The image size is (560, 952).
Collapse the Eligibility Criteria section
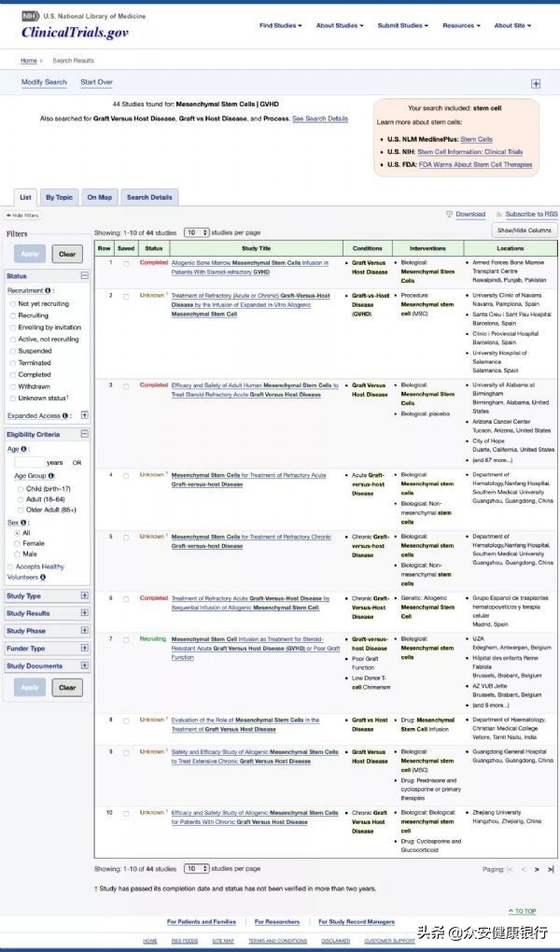pyautogui.click(x=84, y=434)
